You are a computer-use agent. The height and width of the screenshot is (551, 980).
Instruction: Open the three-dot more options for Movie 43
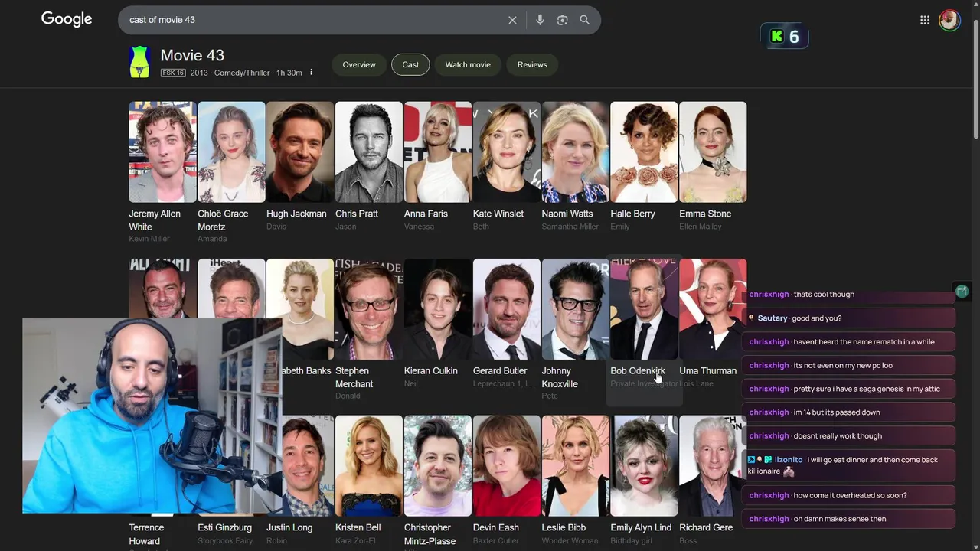311,73
